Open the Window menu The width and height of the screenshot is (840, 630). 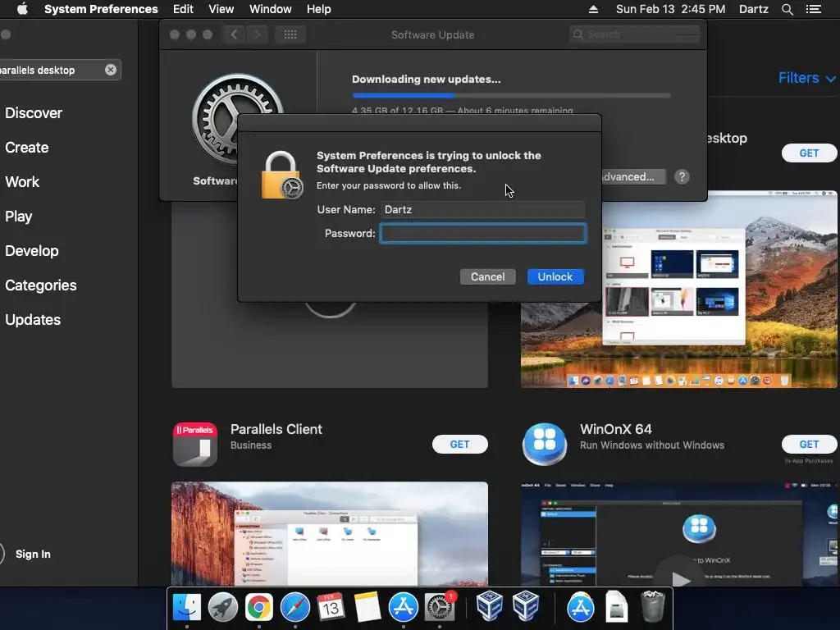pos(270,9)
